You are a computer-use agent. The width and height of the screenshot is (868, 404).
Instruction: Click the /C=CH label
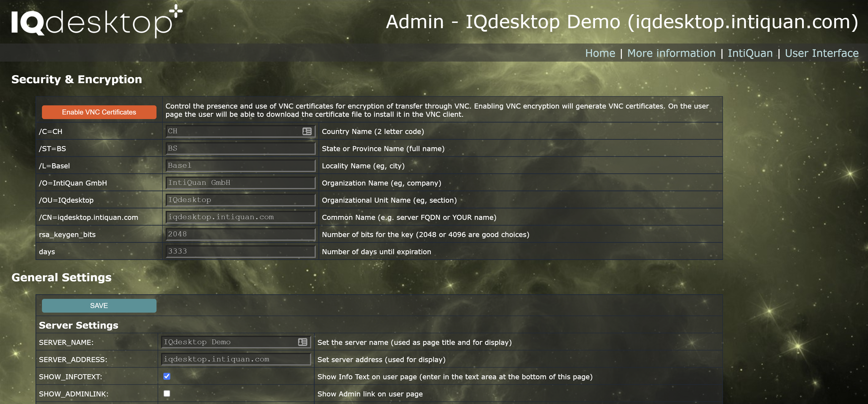click(51, 132)
